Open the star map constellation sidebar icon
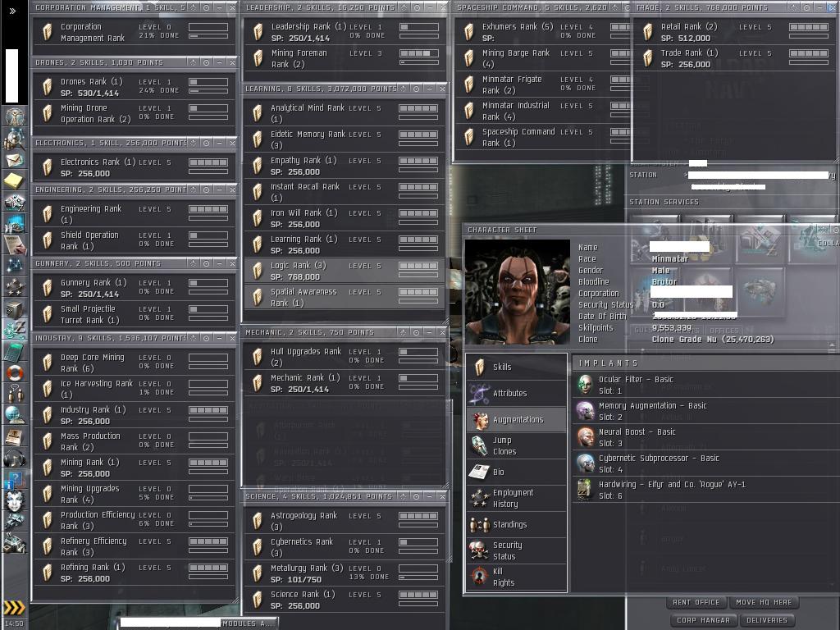Image resolution: width=840 pixels, height=630 pixels. [x=14, y=265]
